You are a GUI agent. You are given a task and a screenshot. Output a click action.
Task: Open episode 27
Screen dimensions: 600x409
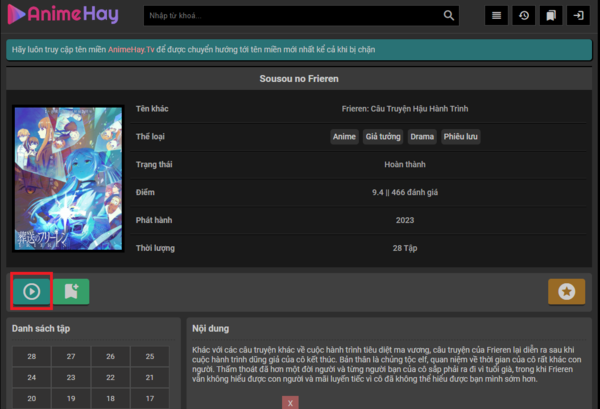(71, 356)
